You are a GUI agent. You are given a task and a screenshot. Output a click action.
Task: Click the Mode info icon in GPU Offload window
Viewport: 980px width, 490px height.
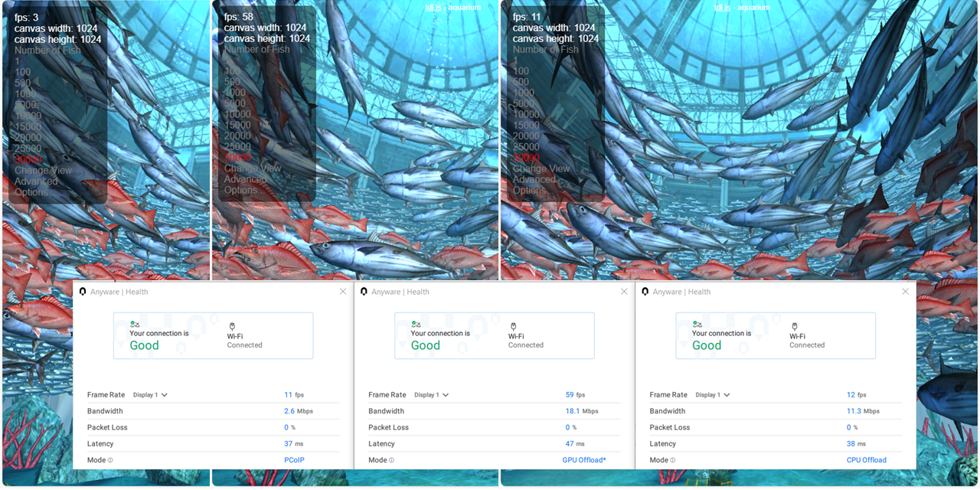coord(391,460)
